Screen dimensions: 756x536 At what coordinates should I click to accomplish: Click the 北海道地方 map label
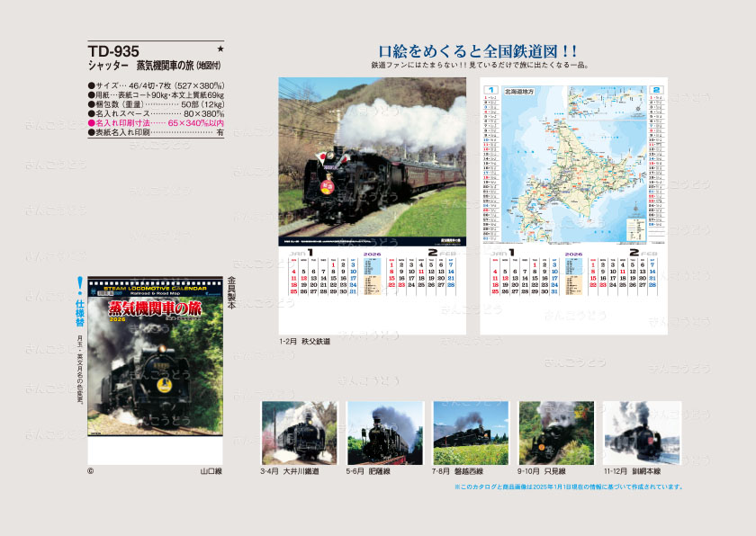519,91
